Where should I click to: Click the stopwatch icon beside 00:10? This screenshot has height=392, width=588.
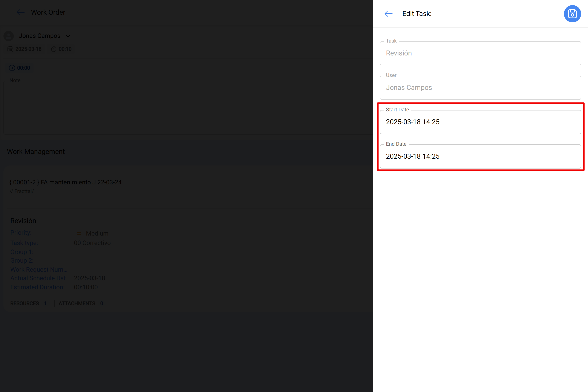[x=54, y=49]
